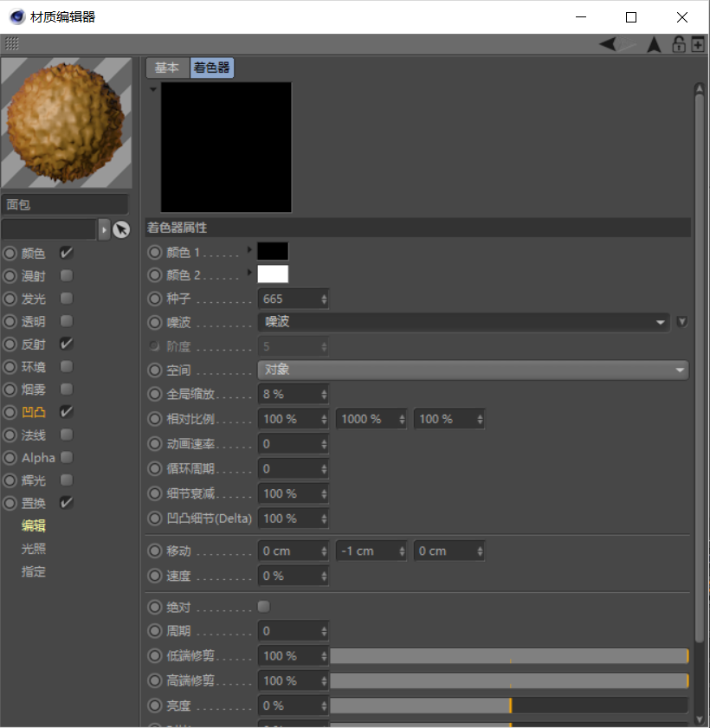710x728 pixels.
Task: Click the white 颜色 2 swatch
Action: pos(273,274)
